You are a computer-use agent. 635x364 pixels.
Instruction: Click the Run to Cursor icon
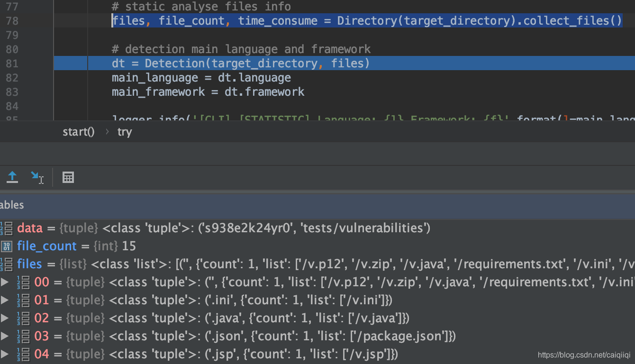[37, 178]
